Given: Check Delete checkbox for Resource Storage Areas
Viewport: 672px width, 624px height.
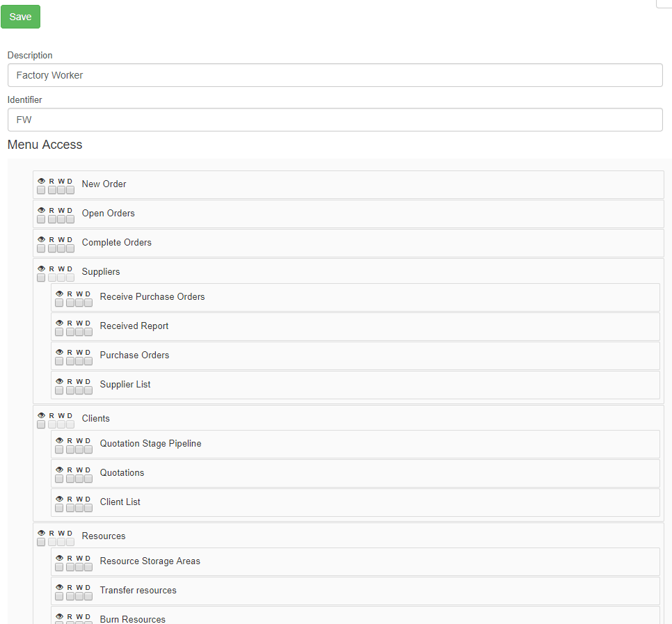Looking at the screenshot, I should click(88, 567).
